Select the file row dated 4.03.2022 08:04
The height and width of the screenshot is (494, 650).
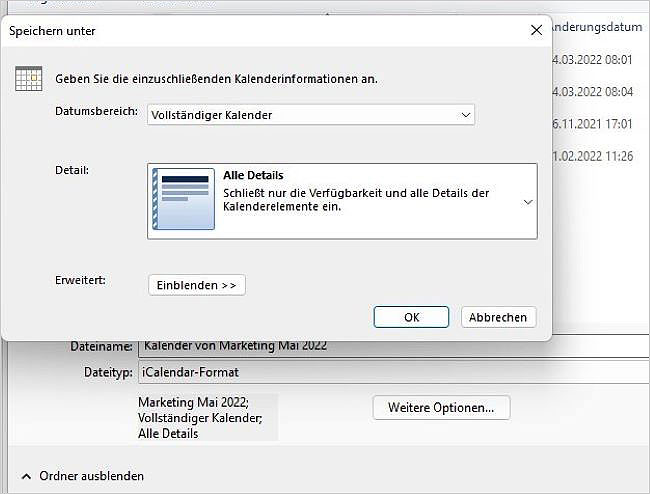pos(593,92)
